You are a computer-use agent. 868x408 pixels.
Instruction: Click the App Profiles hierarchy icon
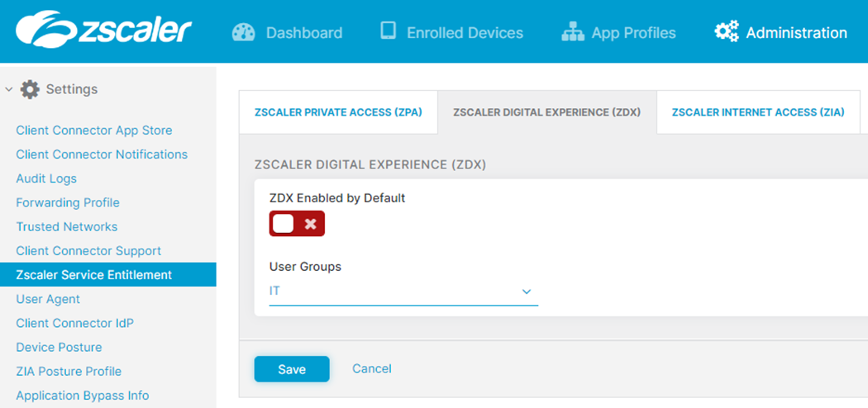click(x=573, y=32)
